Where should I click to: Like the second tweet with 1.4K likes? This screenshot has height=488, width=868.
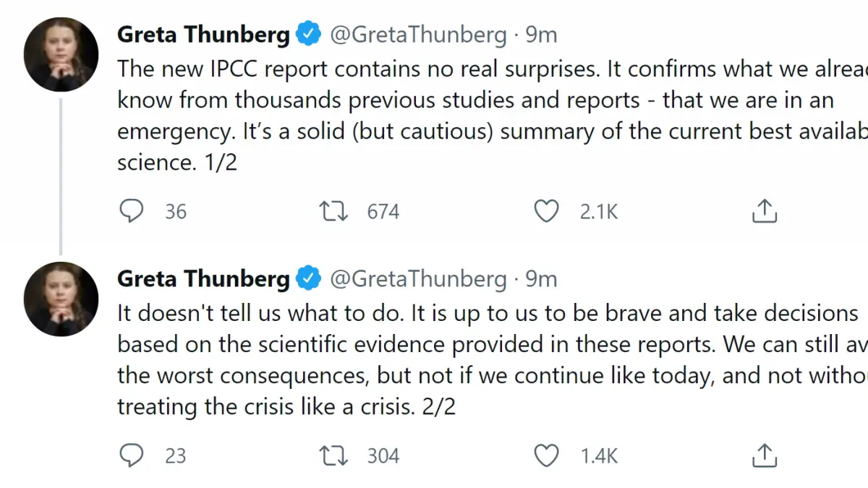tap(546, 455)
